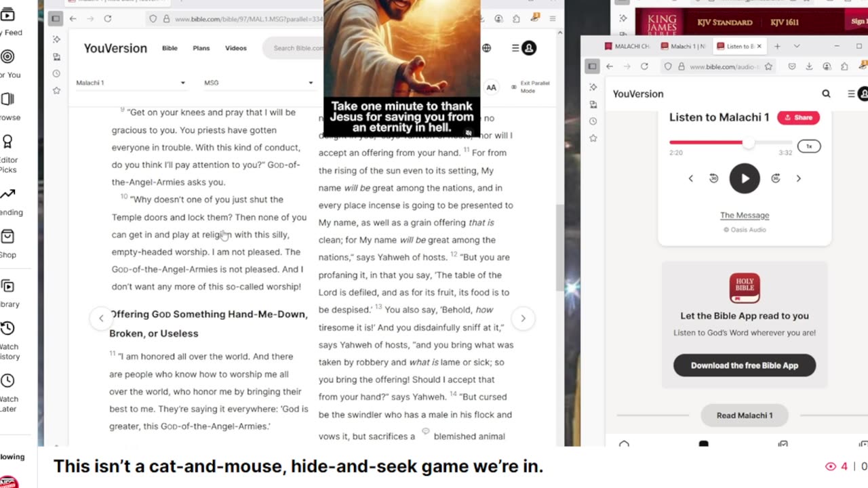Click audio progress slider
868x488 pixels.
[731, 143]
